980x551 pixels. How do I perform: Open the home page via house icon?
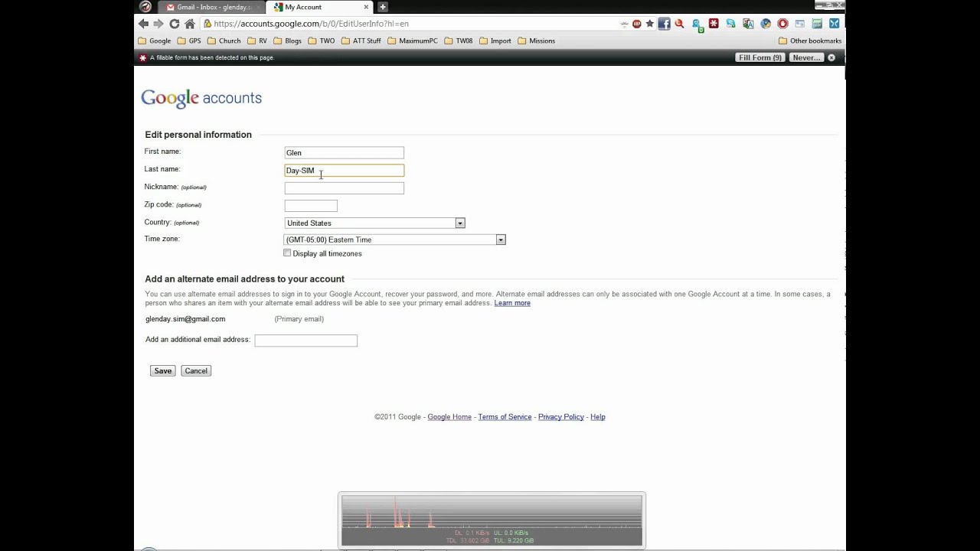(190, 24)
